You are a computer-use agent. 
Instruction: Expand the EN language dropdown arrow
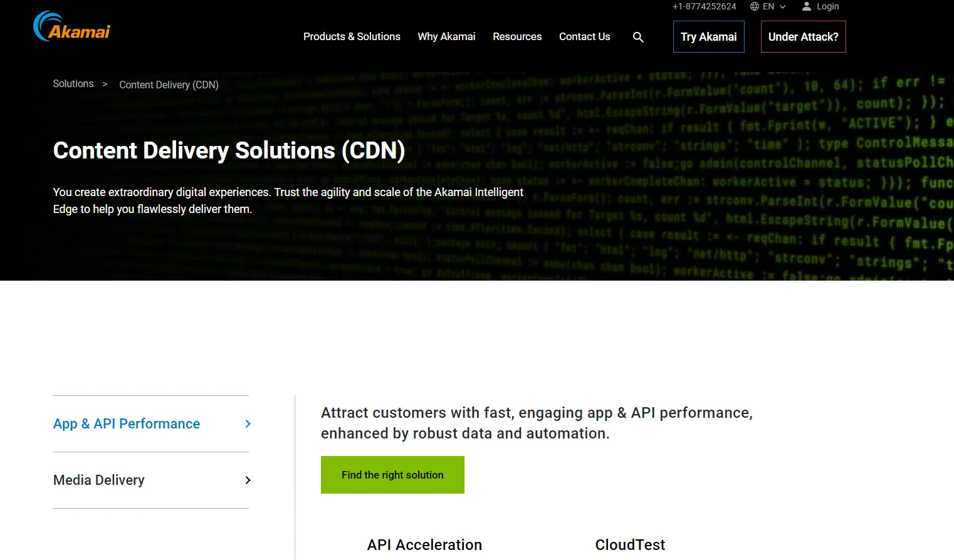tap(782, 7)
